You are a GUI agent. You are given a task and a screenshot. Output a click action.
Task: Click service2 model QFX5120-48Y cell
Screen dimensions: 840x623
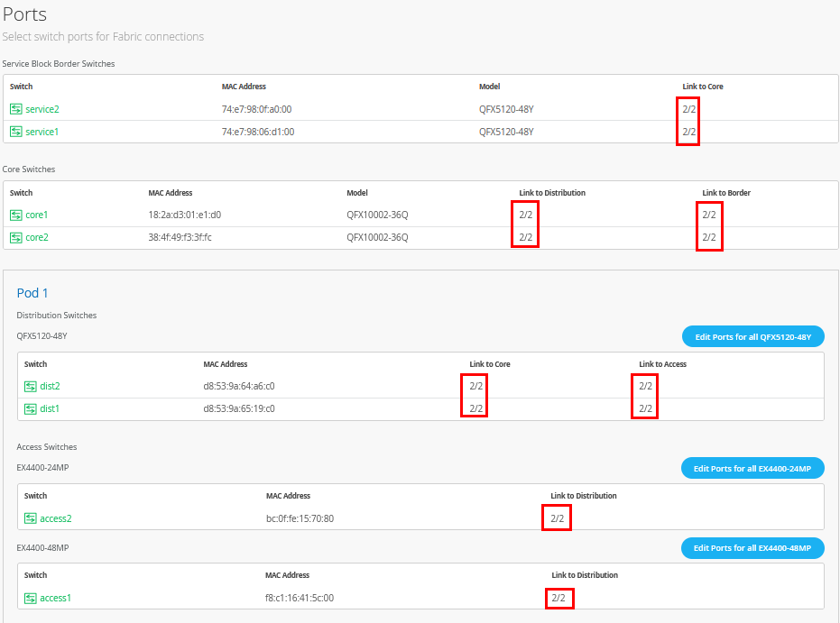tap(506, 109)
